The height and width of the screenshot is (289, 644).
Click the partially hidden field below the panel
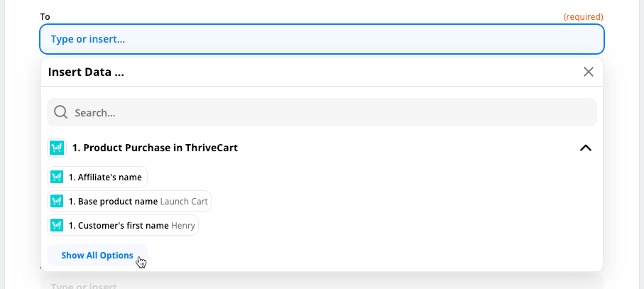coord(322,284)
